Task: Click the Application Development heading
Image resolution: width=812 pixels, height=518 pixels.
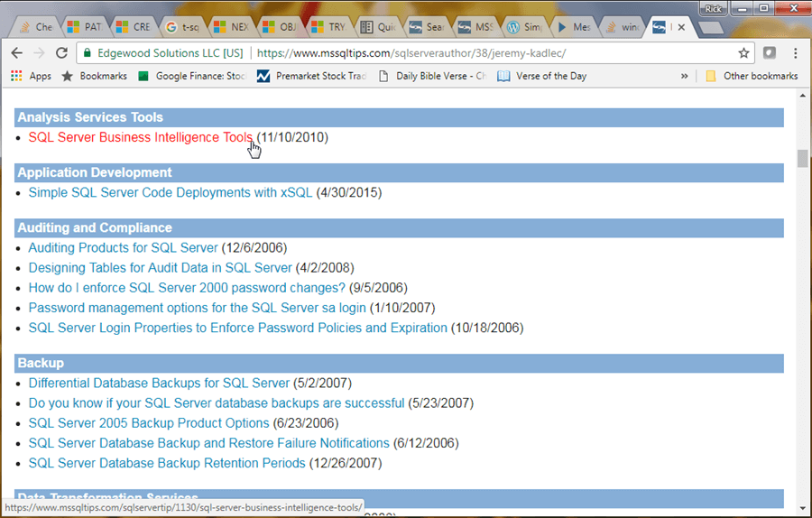Action: (95, 172)
